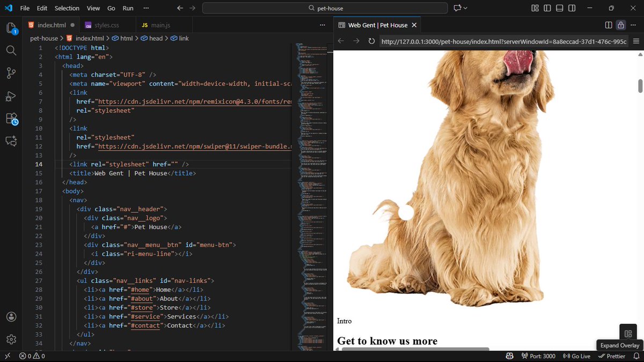644x362 pixels.
Task: Click Go Live in the status bar
Action: (x=576, y=356)
